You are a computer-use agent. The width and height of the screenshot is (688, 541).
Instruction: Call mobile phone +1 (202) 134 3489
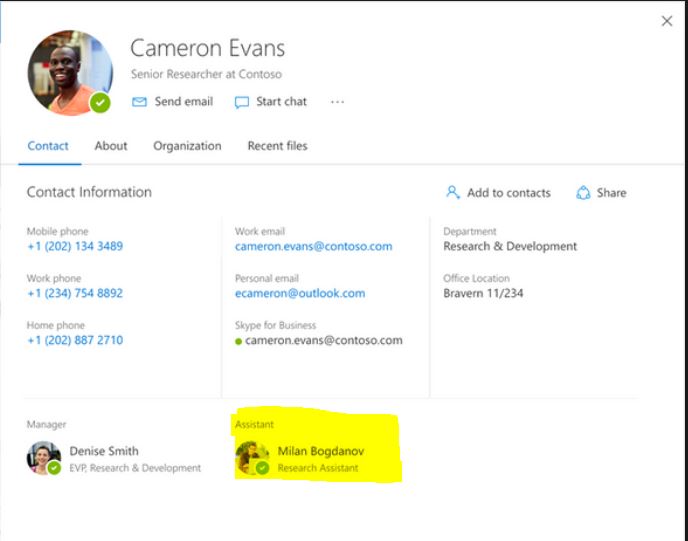point(75,246)
